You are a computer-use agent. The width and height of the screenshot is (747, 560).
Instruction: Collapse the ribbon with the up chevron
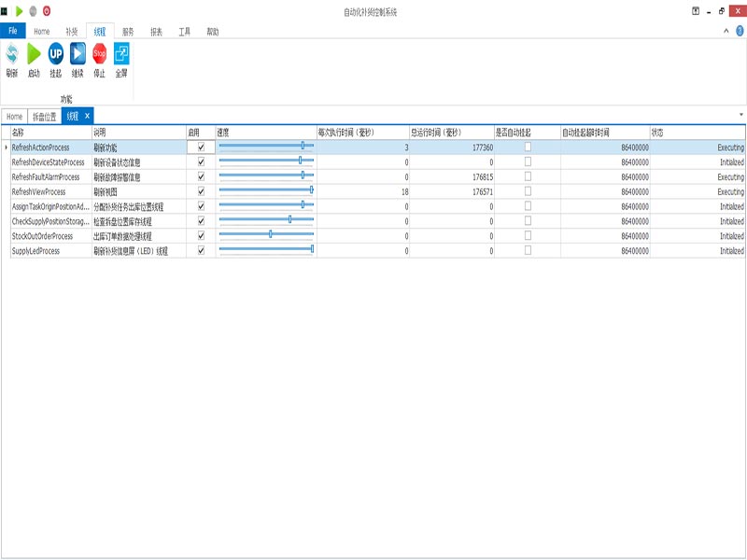pyautogui.click(x=726, y=31)
